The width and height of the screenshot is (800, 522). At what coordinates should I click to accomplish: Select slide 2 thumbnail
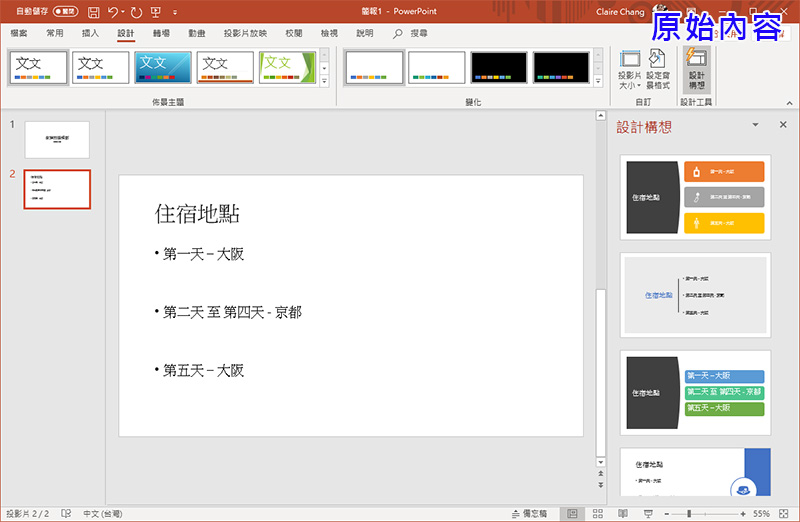(x=57, y=189)
